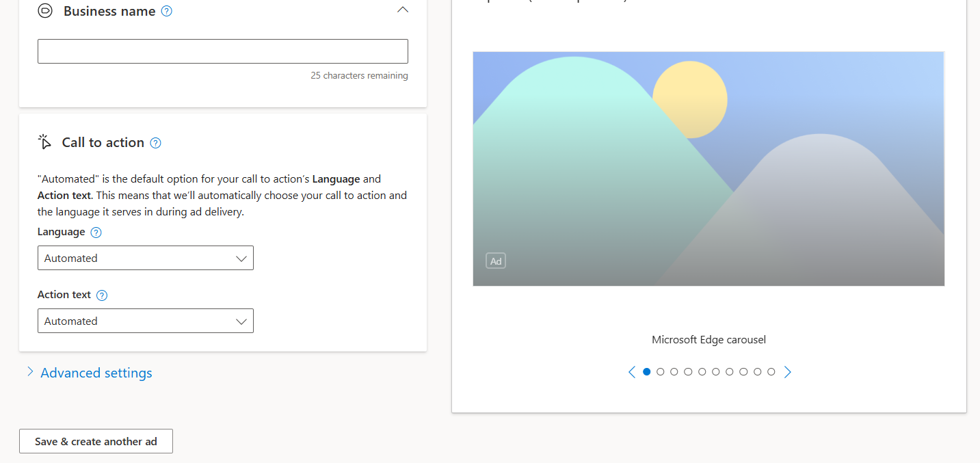The image size is (980, 463).
Task: Go to the previous preview placement
Action: click(x=632, y=372)
